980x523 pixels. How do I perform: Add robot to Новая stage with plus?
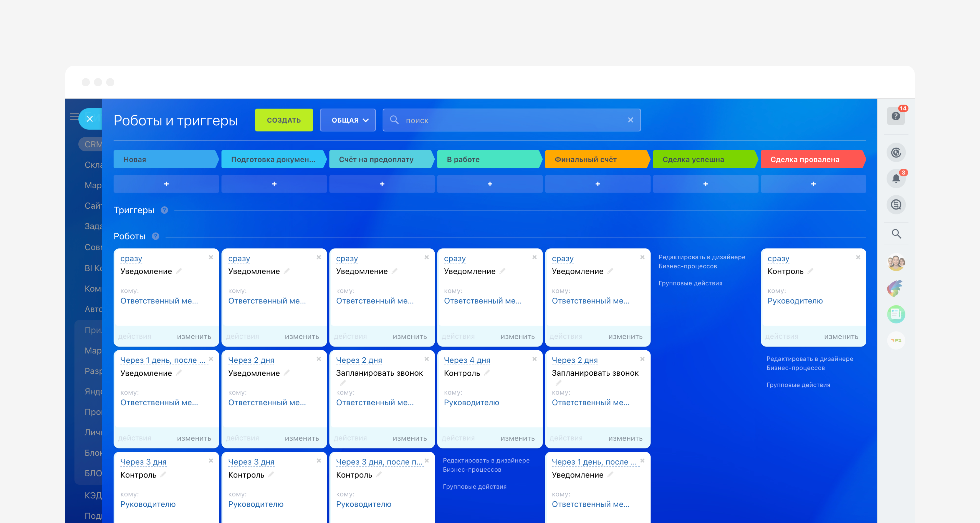click(166, 184)
